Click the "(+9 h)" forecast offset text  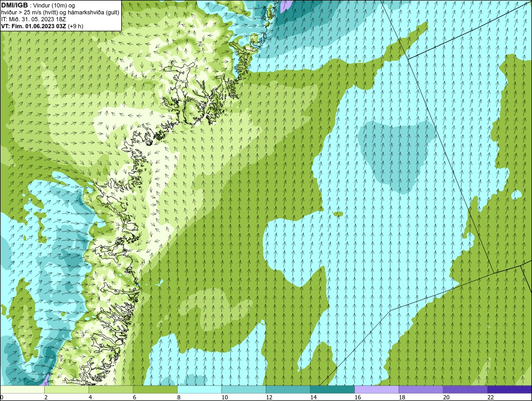[x=76, y=26]
